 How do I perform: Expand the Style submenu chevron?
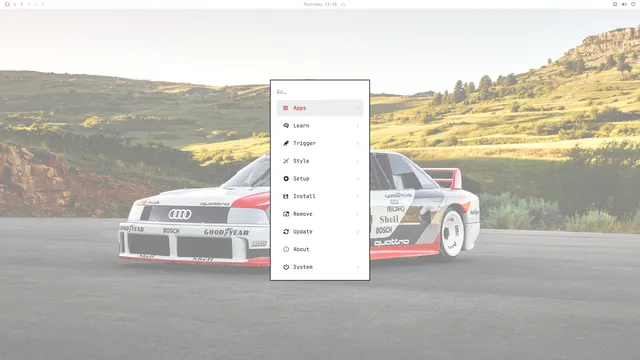tap(358, 161)
